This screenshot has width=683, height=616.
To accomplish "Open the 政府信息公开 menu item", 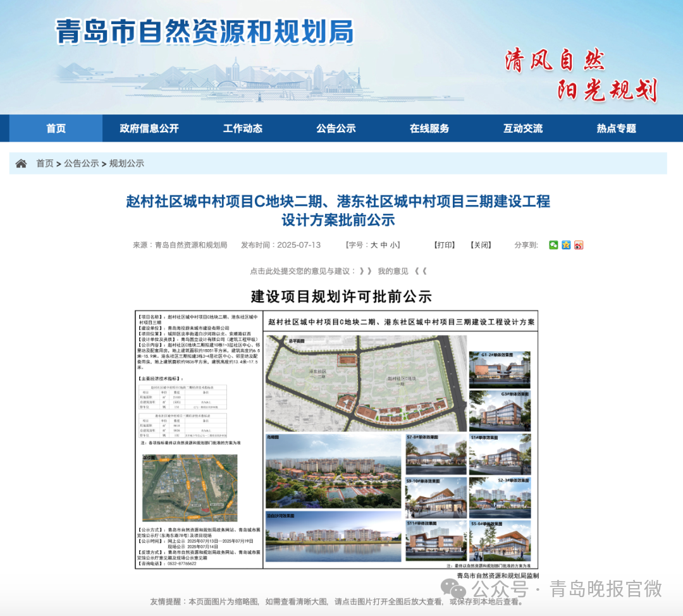I will pos(149,128).
